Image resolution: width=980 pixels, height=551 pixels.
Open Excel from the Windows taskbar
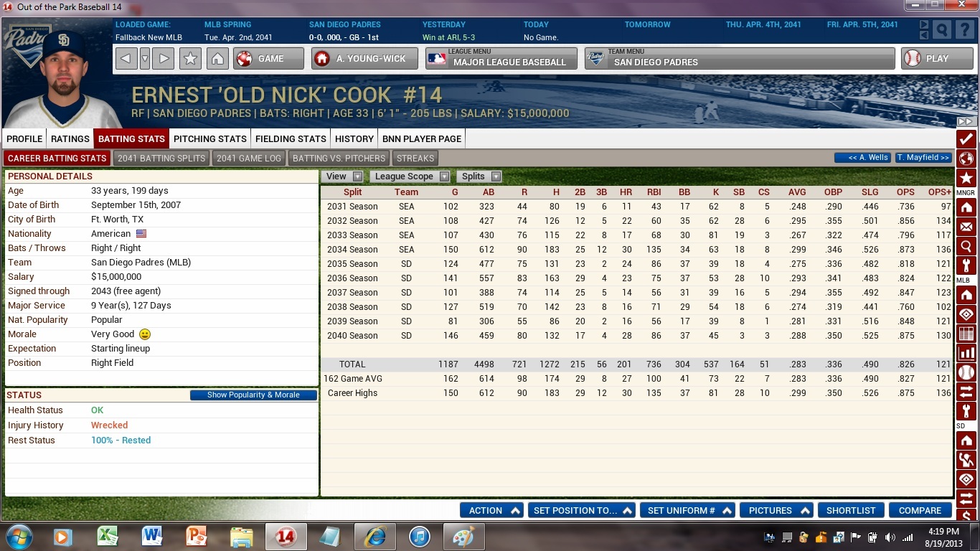click(x=108, y=537)
